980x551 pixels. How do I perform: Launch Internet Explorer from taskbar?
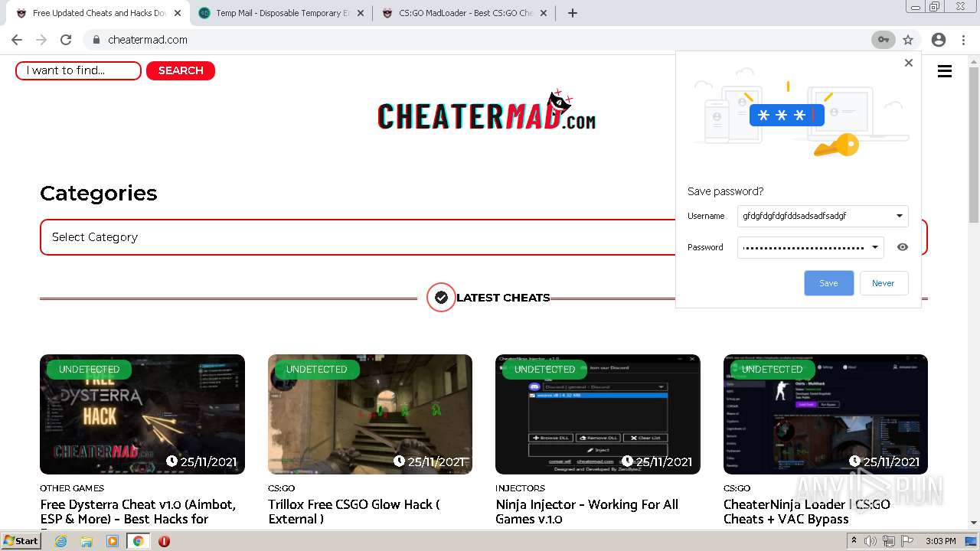[x=60, y=541]
